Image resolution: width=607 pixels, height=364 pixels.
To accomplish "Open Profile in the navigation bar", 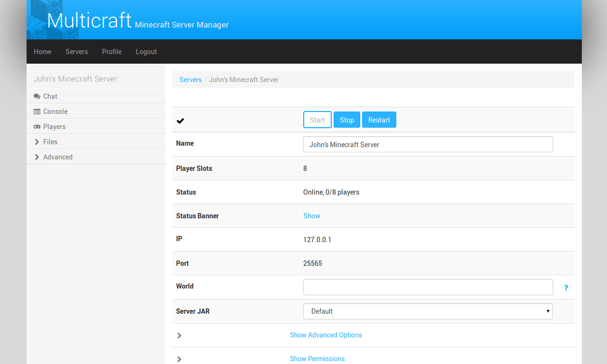I will [x=112, y=52].
